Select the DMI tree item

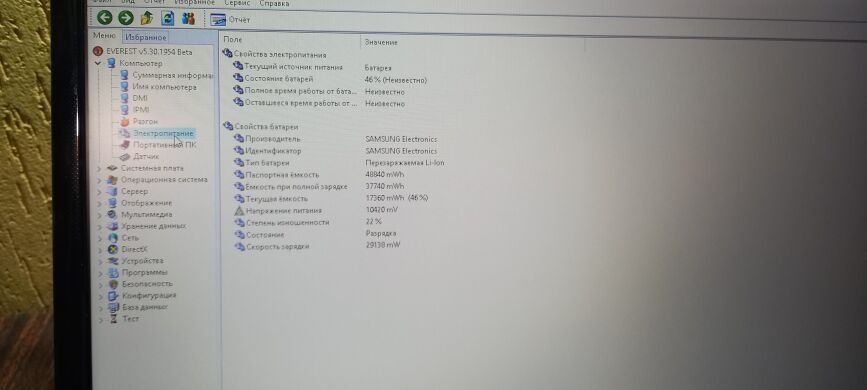click(x=140, y=98)
